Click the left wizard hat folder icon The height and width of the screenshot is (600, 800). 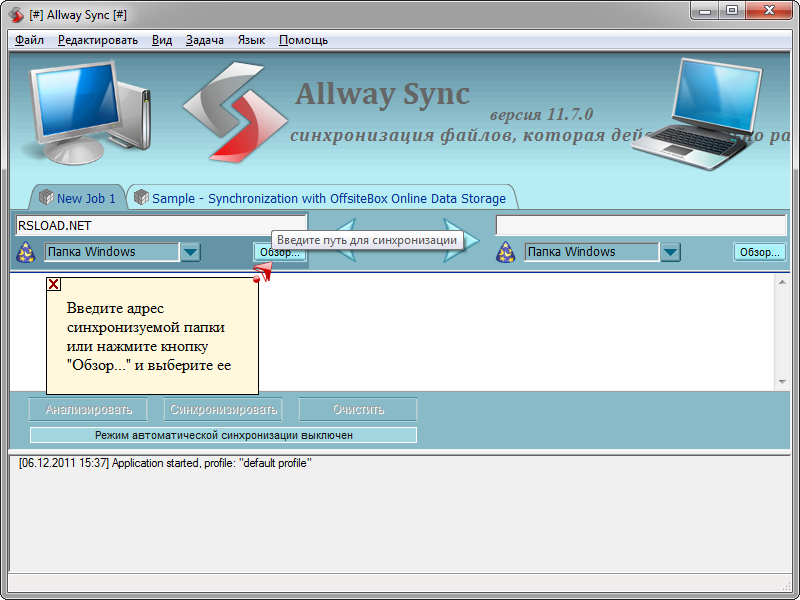(x=26, y=252)
